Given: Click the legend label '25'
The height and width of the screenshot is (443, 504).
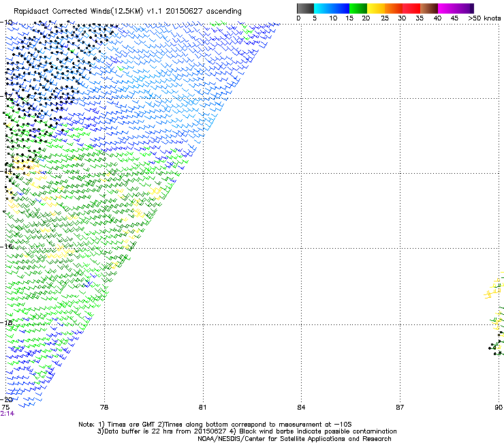Looking at the screenshot, I should click(385, 18).
